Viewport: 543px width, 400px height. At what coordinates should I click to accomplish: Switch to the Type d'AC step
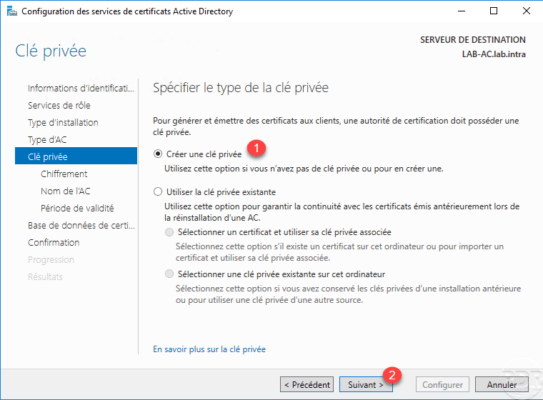coord(47,140)
